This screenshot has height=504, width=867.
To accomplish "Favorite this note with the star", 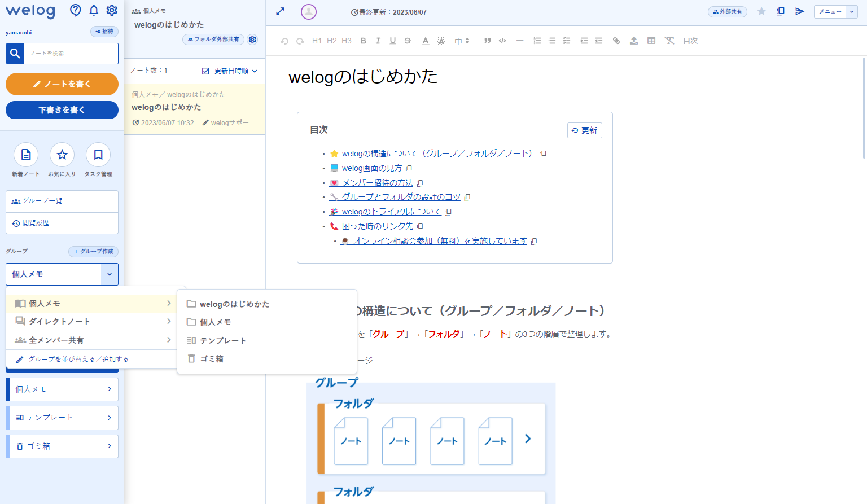I will tap(761, 11).
